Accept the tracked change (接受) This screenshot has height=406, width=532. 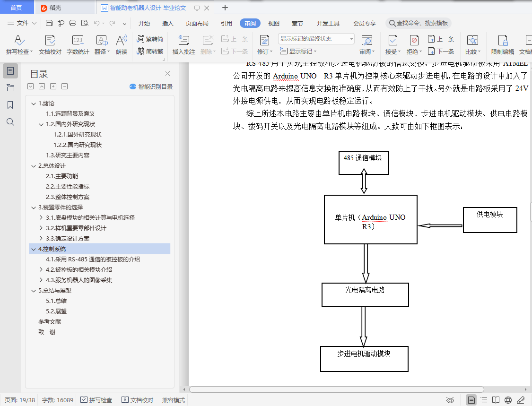pyautogui.click(x=393, y=44)
